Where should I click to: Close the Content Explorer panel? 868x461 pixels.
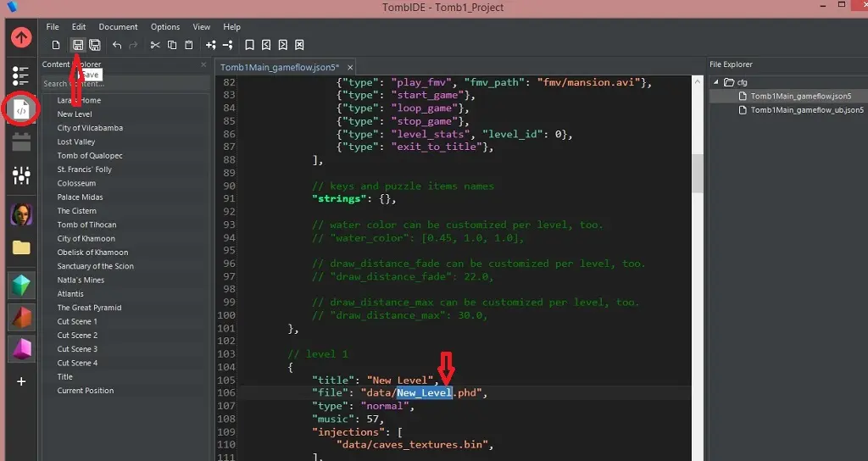click(203, 64)
